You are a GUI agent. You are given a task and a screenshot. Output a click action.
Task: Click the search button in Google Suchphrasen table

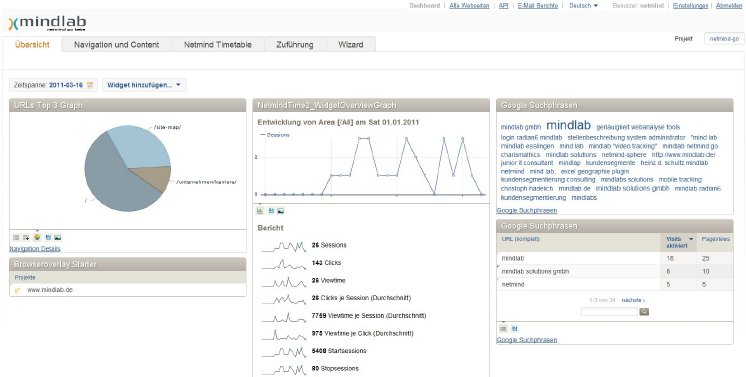click(644, 312)
